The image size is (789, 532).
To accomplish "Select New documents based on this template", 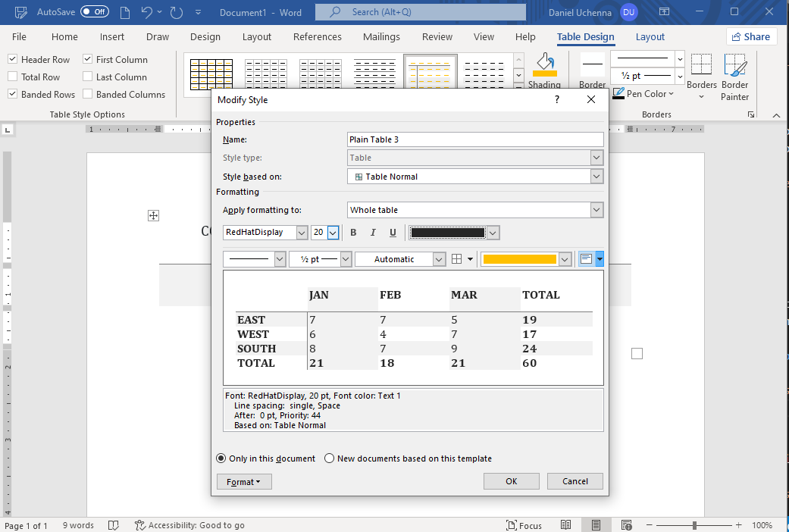I will (330, 458).
